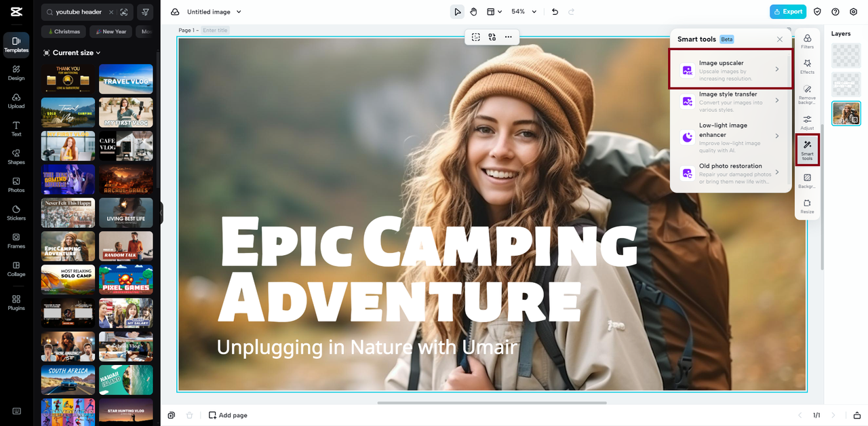Open the Stickers panel
Screen dimensions: 868x426
point(16,213)
